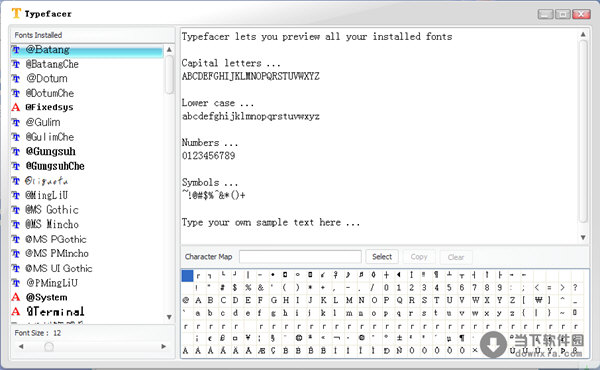Select the ? character in the map
The image size is (600, 370).
coord(575,288)
